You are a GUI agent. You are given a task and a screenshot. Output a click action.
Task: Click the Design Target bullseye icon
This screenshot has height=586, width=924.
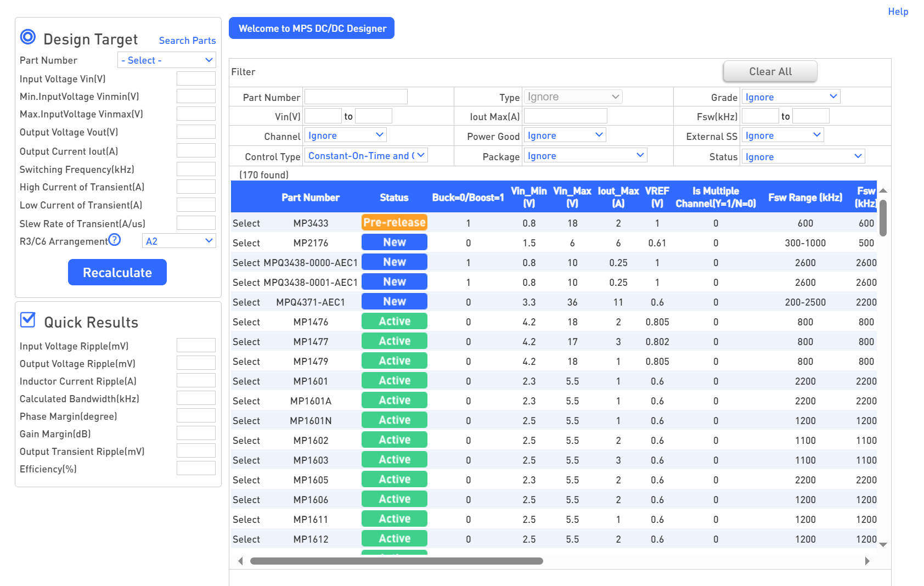[28, 37]
